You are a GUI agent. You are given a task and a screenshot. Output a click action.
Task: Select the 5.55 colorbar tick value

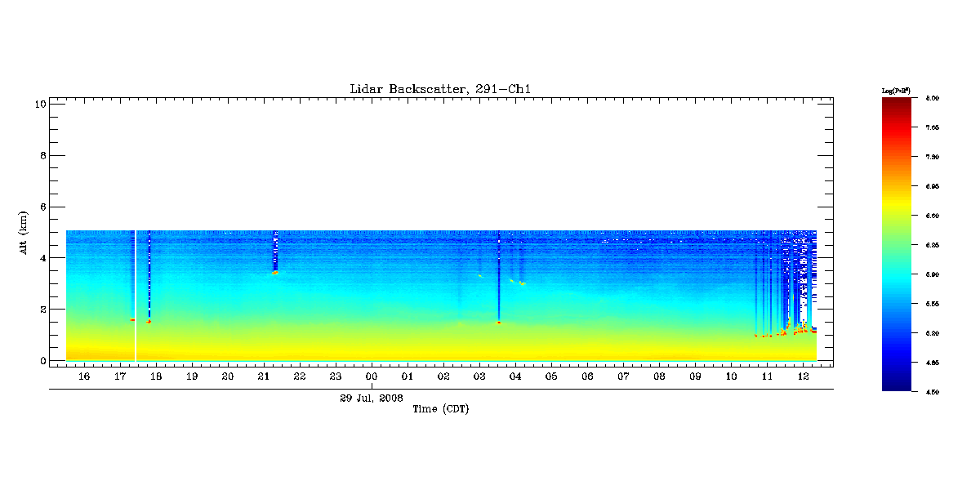click(x=933, y=304)
